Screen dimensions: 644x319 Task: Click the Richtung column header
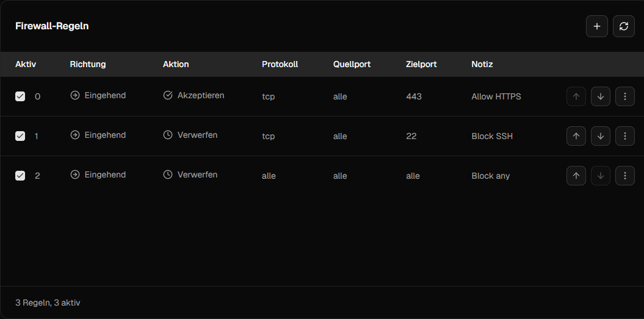coord(88,64)
